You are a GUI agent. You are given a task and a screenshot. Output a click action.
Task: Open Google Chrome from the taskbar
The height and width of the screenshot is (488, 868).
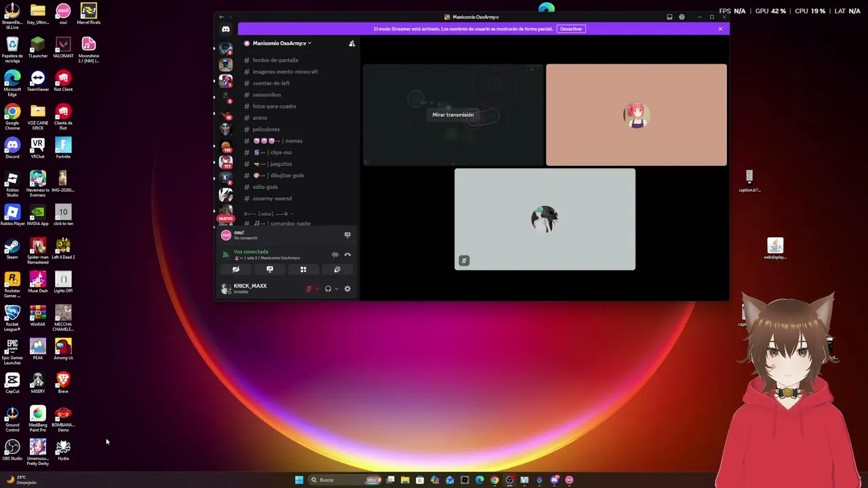(x=494, y=480)
